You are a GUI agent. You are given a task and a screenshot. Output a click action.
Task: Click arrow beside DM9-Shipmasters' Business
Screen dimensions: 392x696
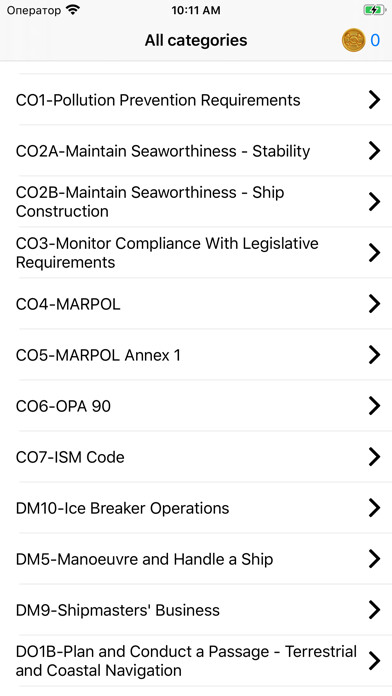point(374,610)
